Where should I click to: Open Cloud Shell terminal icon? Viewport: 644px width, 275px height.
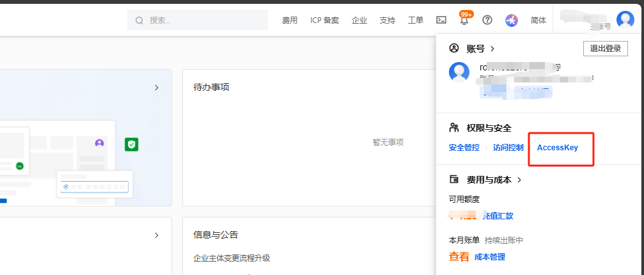pos(441,20)
